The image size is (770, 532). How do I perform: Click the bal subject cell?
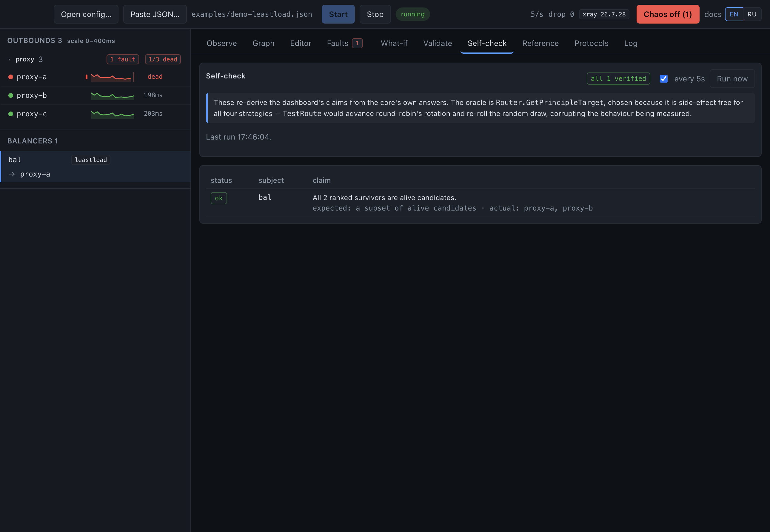click(x=265, y=198)
